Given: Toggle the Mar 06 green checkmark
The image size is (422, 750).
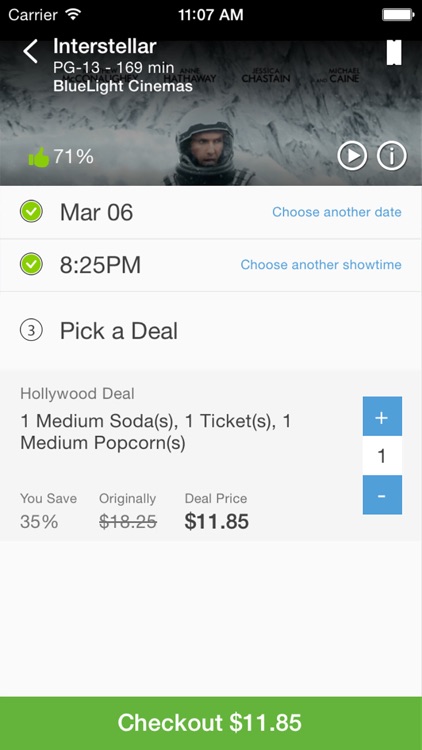Looking at the screenshot, I should tap(31, 212).
